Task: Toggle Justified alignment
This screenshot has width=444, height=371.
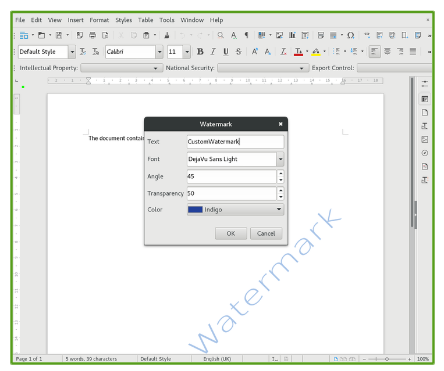Action: pyautogui.click(x=413, y=52)
